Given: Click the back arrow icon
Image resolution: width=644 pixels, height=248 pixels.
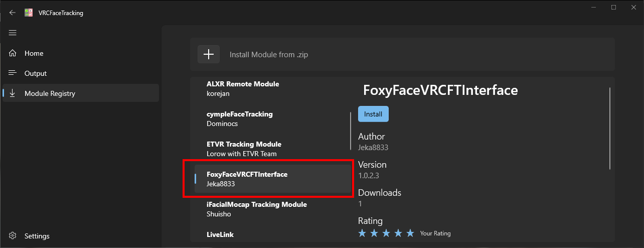Looking at the screenshot, I should [x=13, y=13].
